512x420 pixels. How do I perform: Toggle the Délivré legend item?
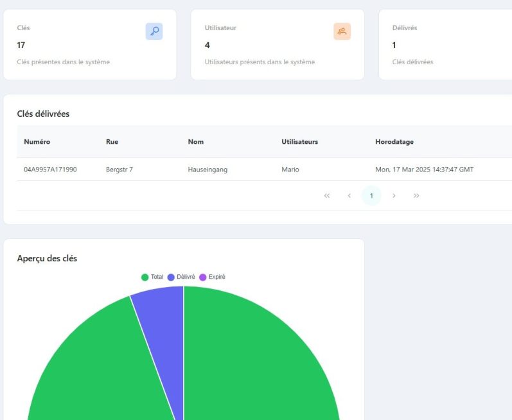click(x=181, y=277)
